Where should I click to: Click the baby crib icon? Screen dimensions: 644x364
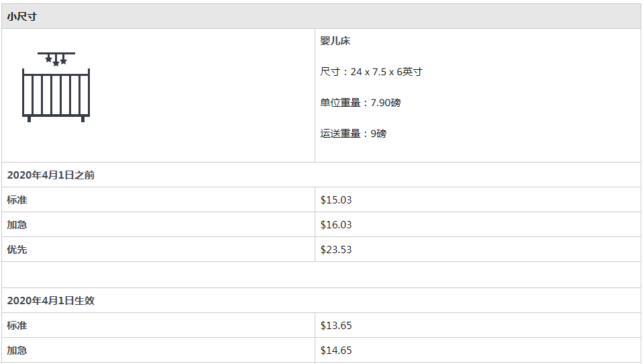[56, 87]
